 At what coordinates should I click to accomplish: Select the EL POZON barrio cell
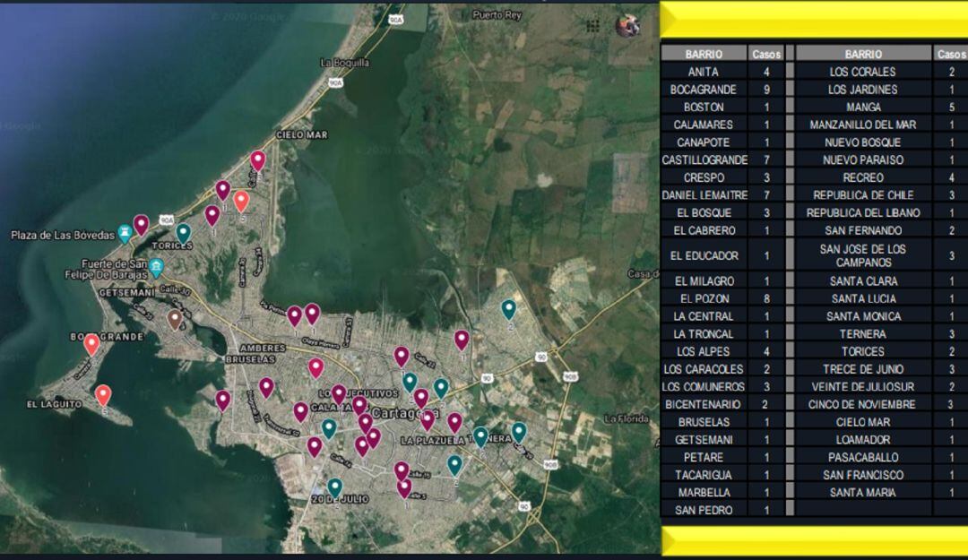703,298
